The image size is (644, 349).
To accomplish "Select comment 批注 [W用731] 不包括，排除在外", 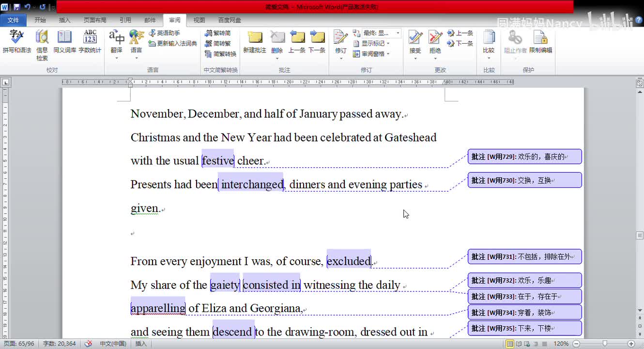I will pyautogui.click(x=524, y=257).
